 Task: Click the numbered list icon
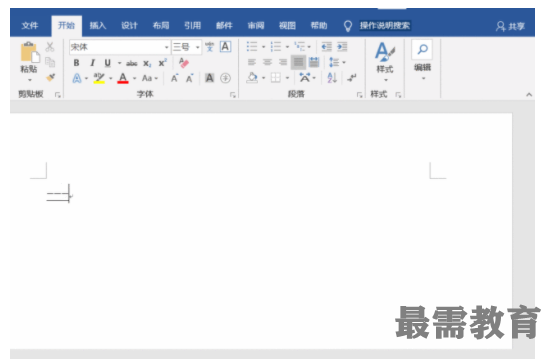[276, 46]
